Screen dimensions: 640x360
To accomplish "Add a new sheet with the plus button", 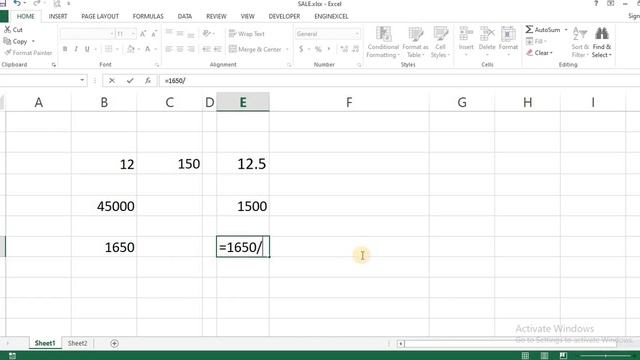I will coord(114,343).
